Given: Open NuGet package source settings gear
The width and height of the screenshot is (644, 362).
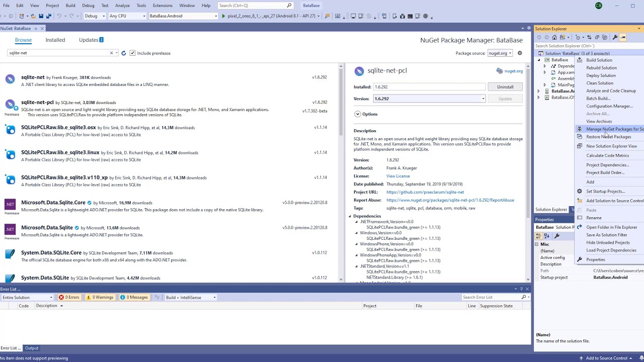Looking at the screenshot, I should (x=520, y=53).
